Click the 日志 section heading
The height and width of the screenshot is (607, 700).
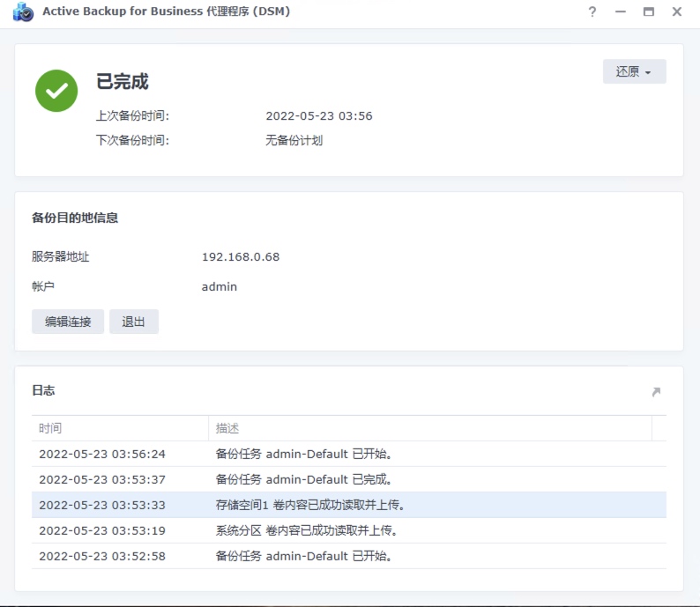43,390
